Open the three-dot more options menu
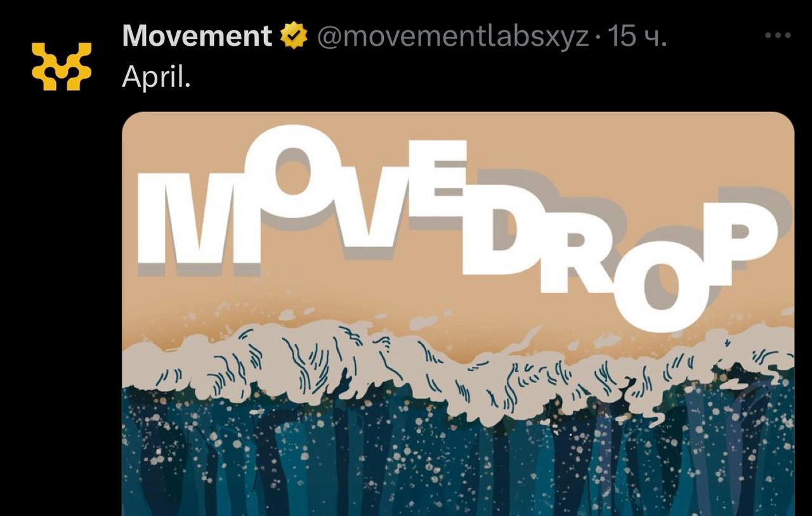Image resolution: width=812 pixels, height=516 pixels. [x=778, y=36]
